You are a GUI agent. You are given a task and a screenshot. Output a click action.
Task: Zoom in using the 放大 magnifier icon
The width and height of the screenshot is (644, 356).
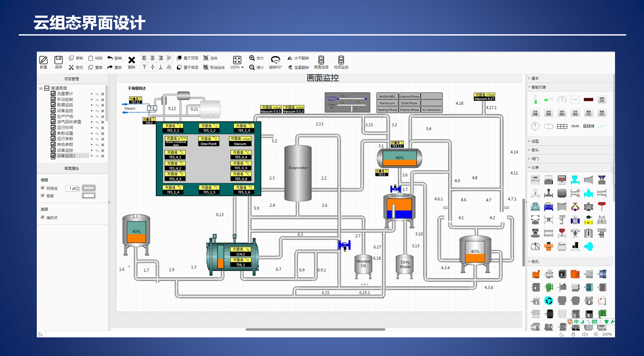pyautogui.click(x=252, y=58)
